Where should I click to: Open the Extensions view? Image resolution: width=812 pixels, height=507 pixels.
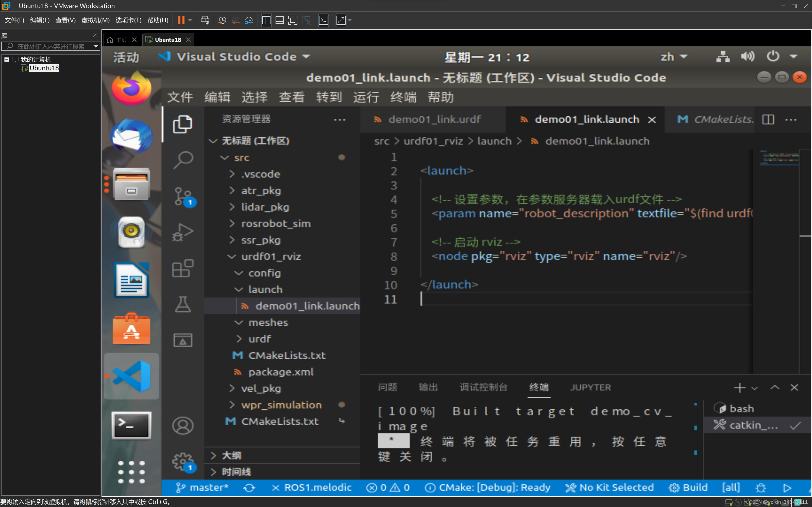point(183,268)
